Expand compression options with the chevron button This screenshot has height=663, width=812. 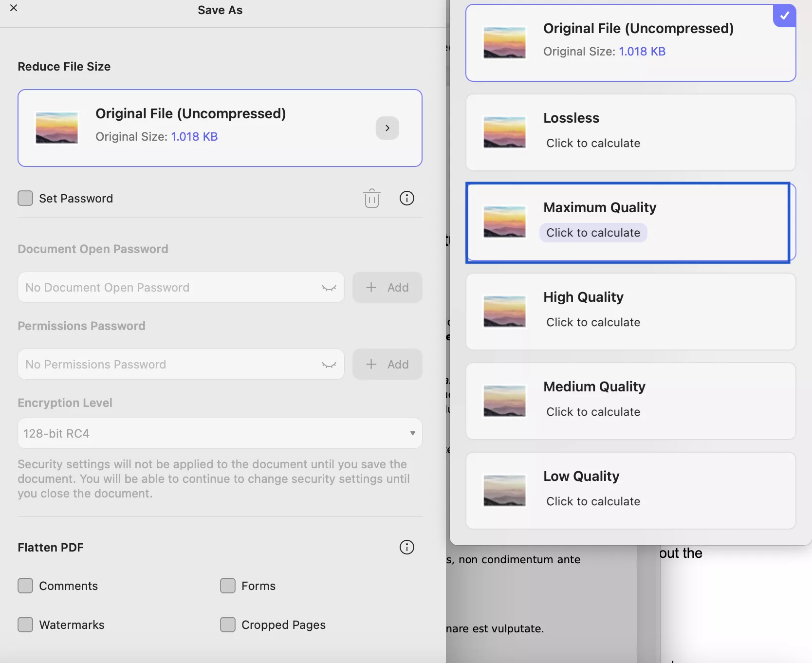pyautogui.click(x=387, y=128)
